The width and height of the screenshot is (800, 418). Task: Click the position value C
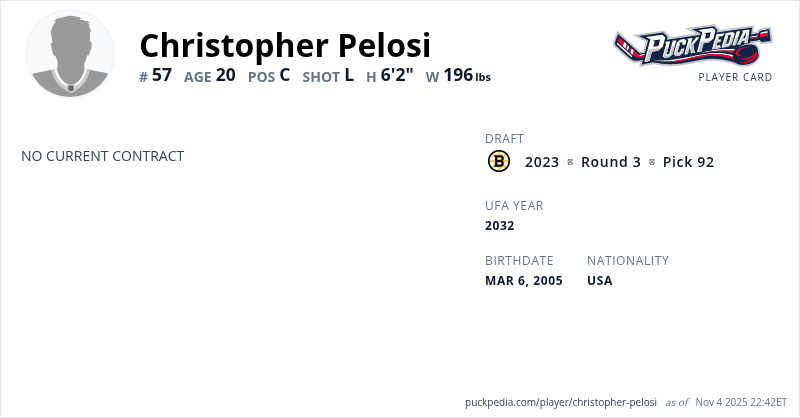tap(284, 75)
